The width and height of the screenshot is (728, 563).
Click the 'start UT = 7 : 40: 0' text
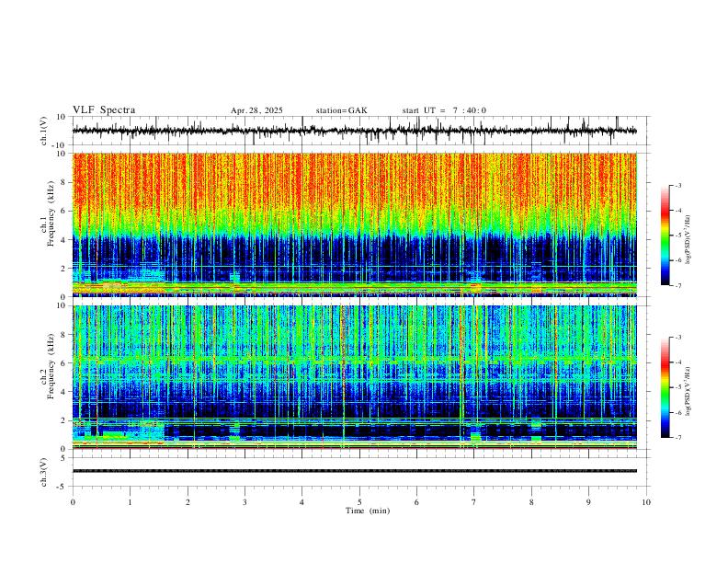point(444,110)
